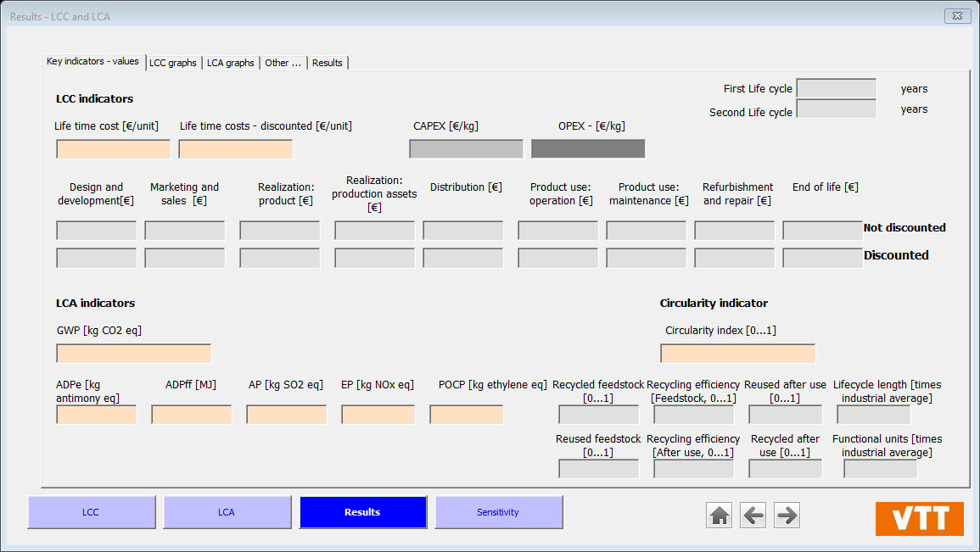Click the Circularity indicator heading
980x552 pixels.
pyautogui.click(x=714, y=303)
